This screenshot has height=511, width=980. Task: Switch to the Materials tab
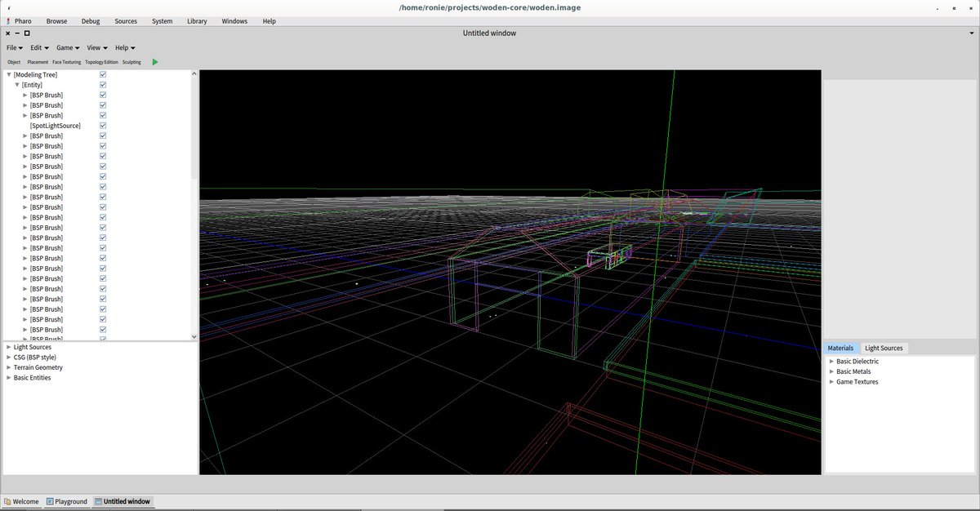(840, 348)
